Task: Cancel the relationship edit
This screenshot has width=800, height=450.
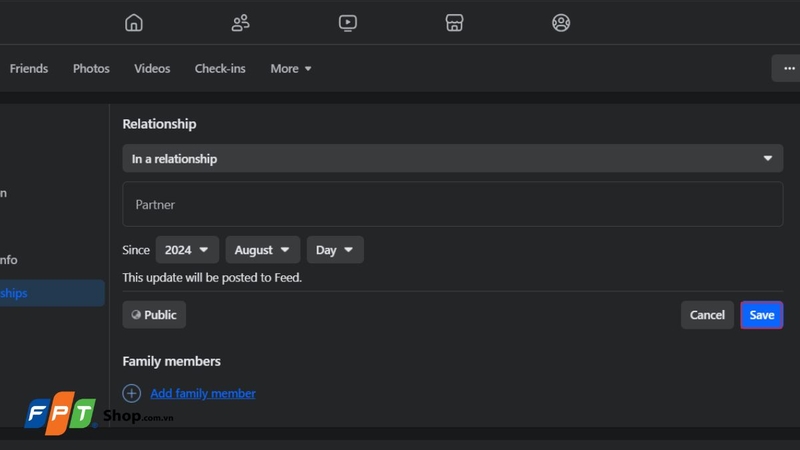Action: click(707, 315)
